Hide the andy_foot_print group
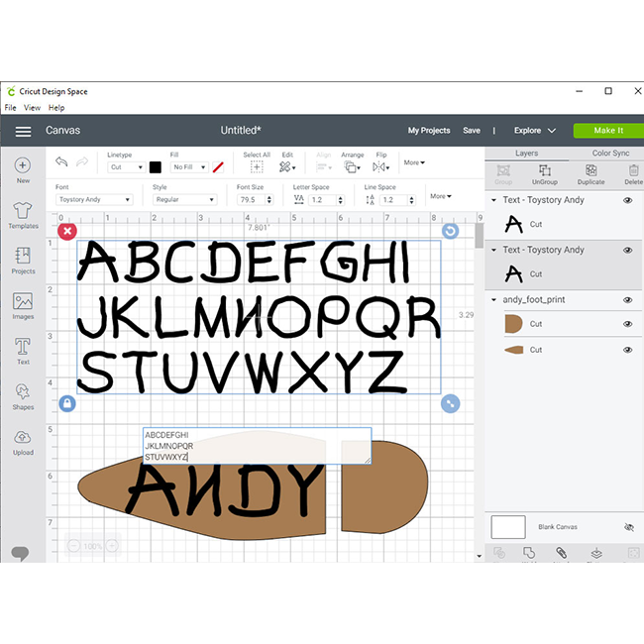The width and height of the screenshot is (644, 644). pyautogui.click(x=627, y=300)
